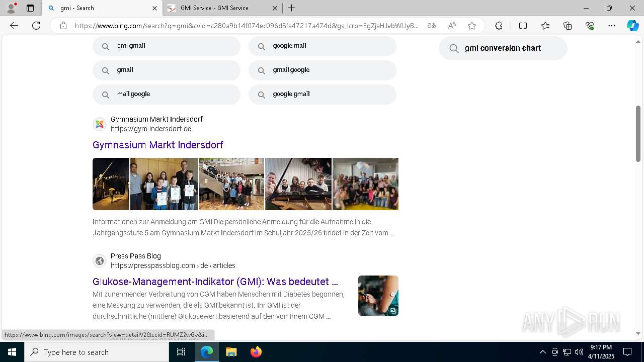Open File Explorer from the taskbar
The width and height of the screenshot is (644, 362).
tap(231, 352)
